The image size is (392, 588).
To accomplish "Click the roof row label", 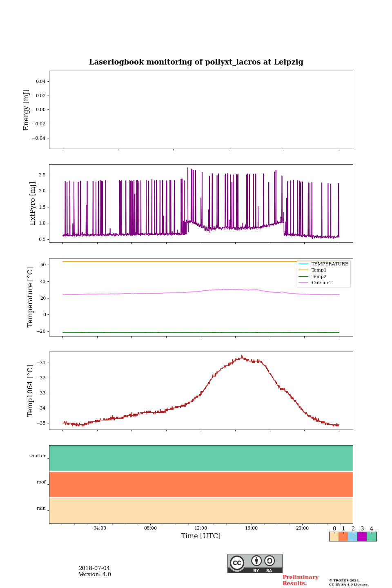I will pyautogui.click(x=41, y=482).
